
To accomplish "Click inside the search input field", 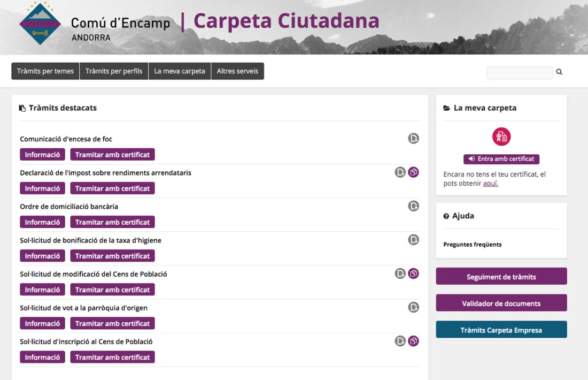I will pyautogui.click(x=519, y=72).
